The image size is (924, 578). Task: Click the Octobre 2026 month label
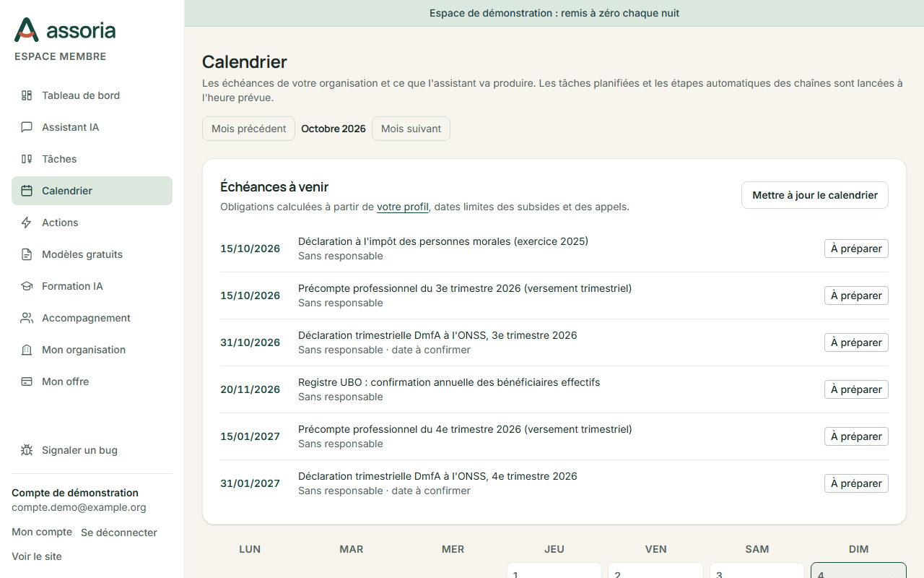[x=334, y=129]
